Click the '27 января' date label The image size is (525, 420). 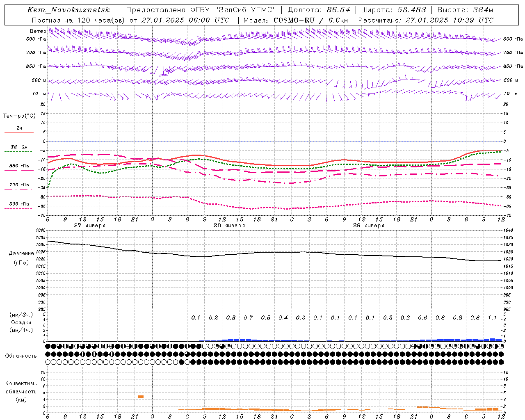89,226
